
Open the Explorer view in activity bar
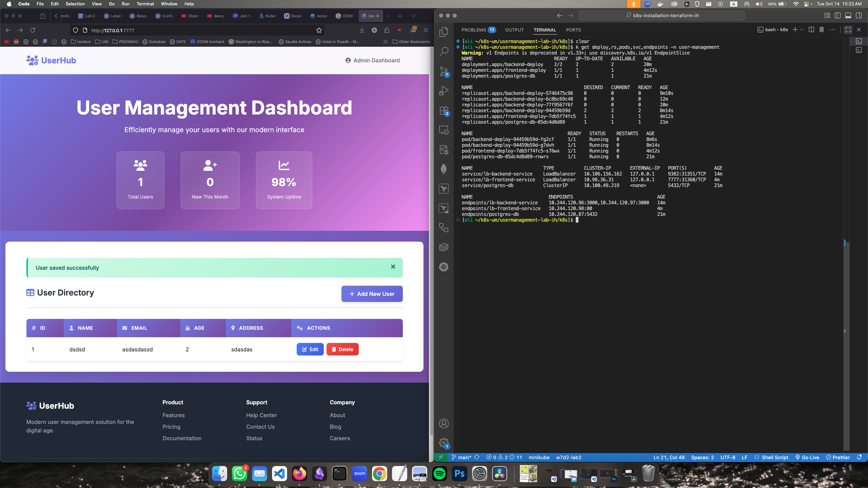[443, 32]
